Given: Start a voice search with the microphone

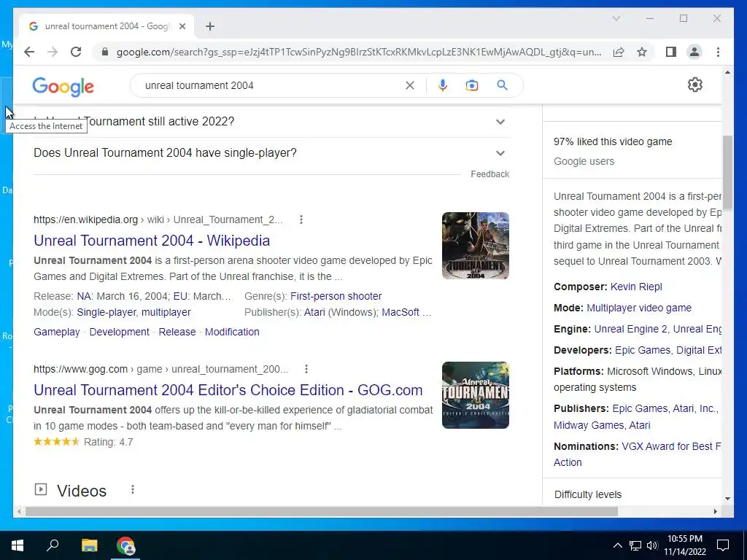Looking at the screenshot, I should coord(443,85).
